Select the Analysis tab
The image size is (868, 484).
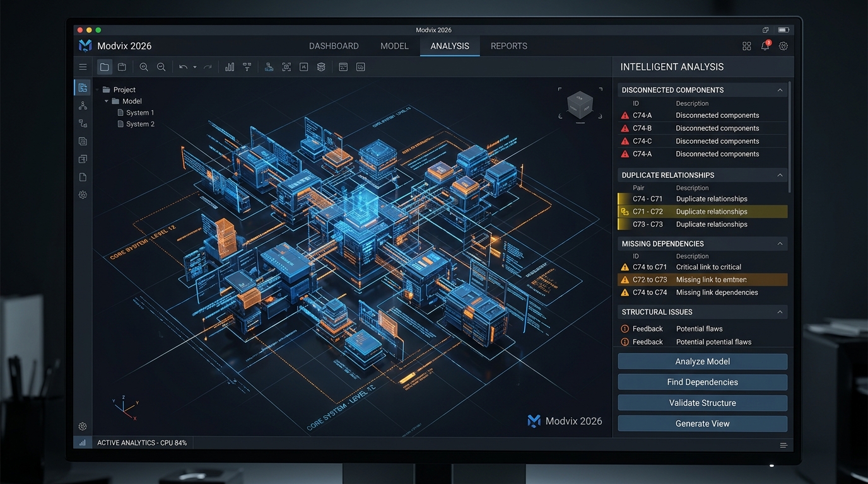pyautogui.click(x=450, y=46)
